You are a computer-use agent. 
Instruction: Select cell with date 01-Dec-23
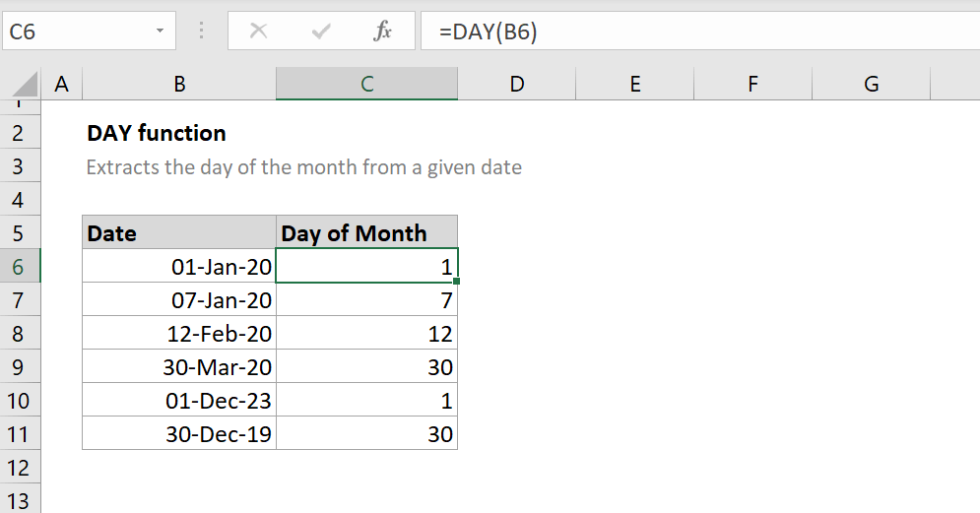click(179, 401)
